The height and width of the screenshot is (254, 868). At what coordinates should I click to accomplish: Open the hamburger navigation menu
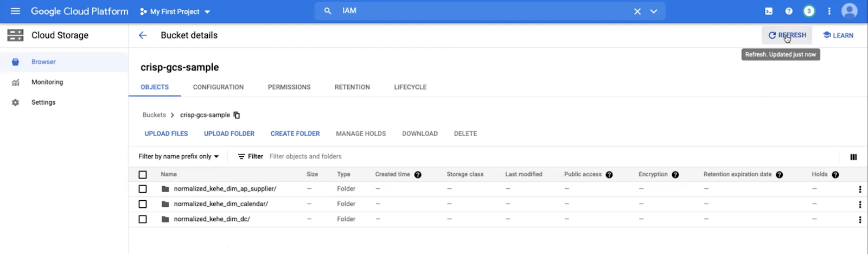[15, 11]
